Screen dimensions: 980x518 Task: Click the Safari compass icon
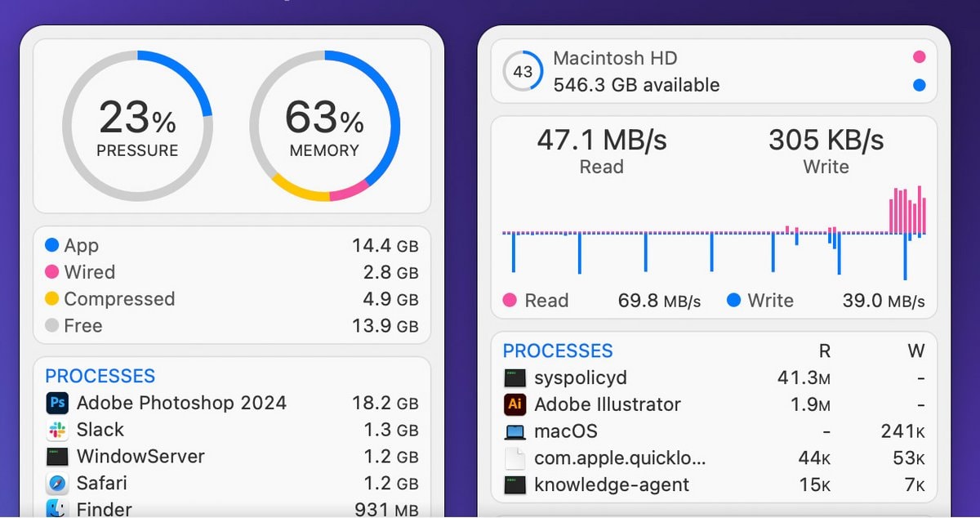[57, 484]
